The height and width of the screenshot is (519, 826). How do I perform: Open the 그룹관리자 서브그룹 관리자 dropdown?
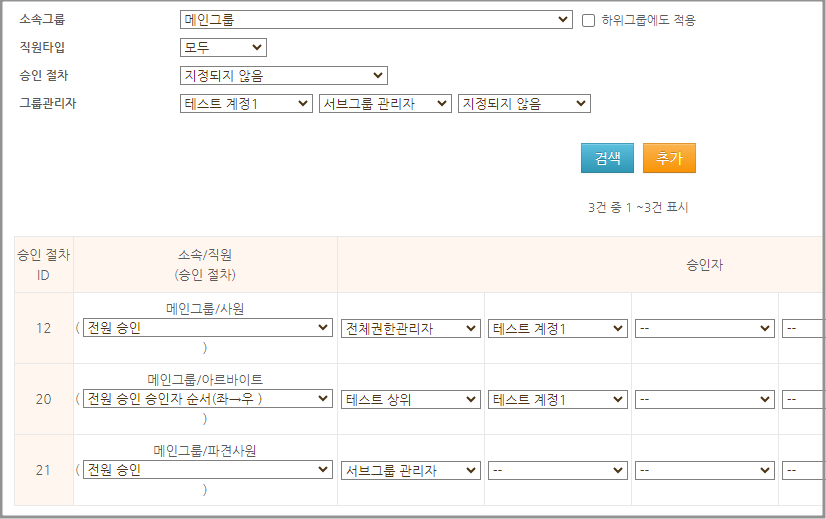click(x=385, y=104)
